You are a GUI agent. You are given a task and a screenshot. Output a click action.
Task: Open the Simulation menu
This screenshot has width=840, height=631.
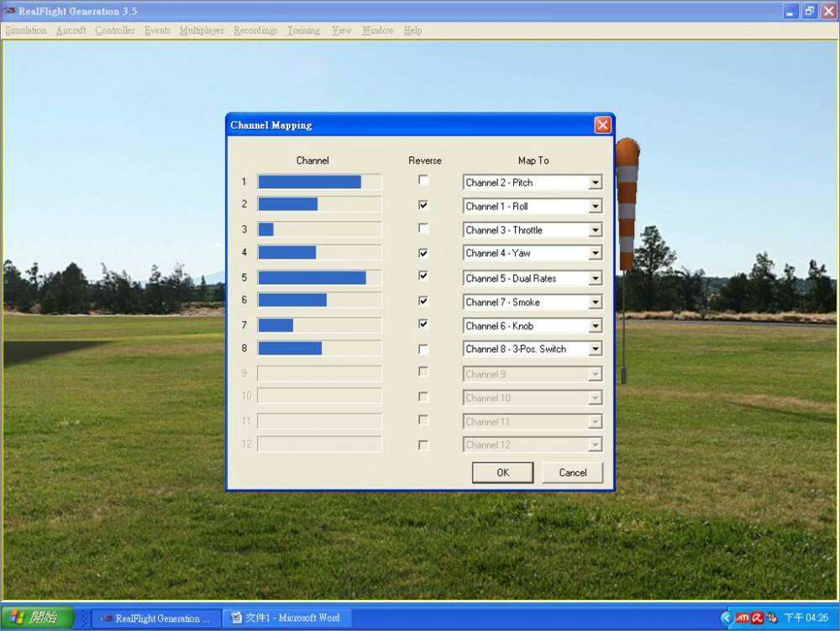coord(26,30)
